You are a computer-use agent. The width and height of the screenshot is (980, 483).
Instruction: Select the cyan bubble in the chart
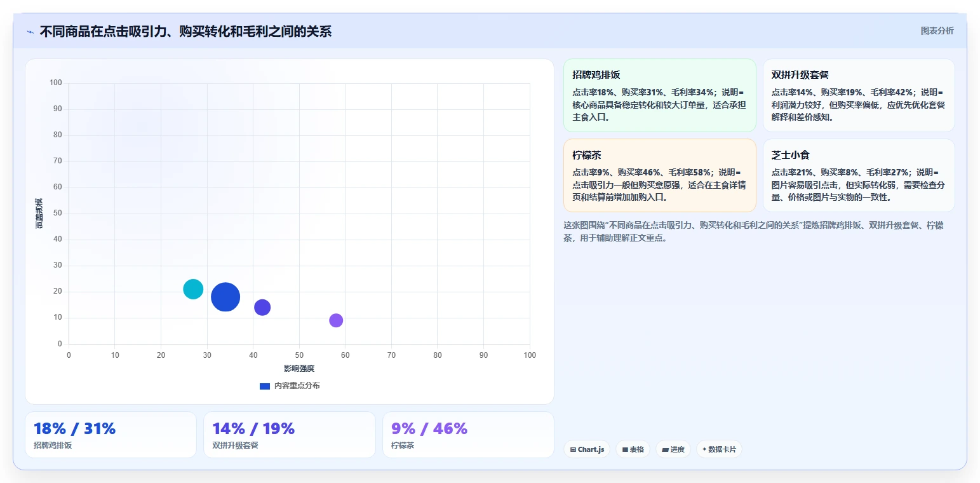point(193,289)
